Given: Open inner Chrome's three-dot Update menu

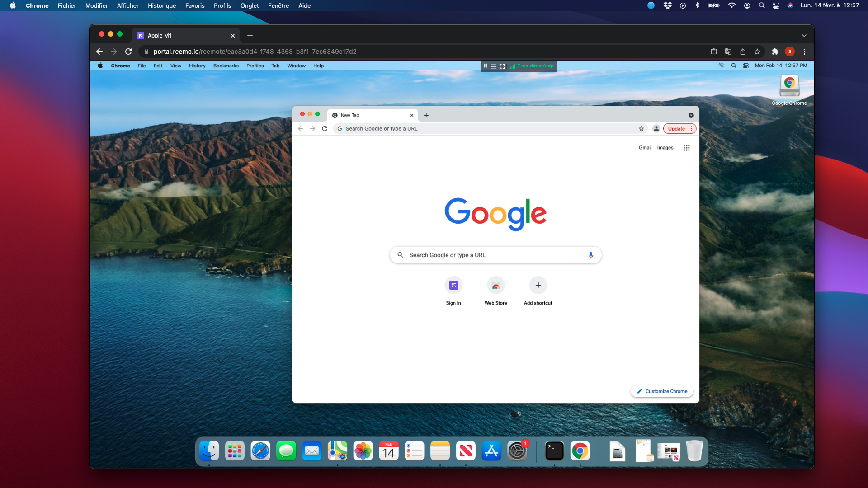Looking at the screenshot, I should click(x=691, y=129).
